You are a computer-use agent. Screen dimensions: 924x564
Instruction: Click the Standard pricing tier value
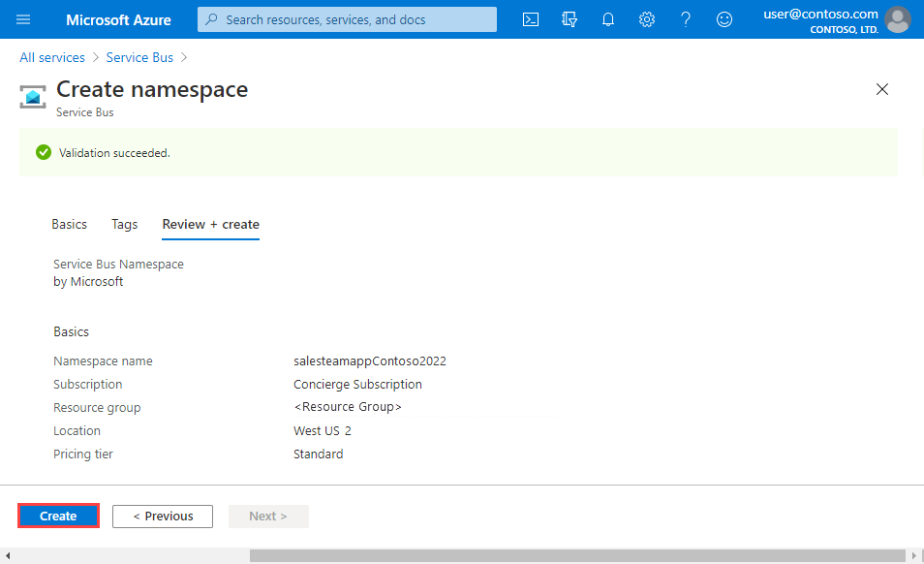pos(319,454)
